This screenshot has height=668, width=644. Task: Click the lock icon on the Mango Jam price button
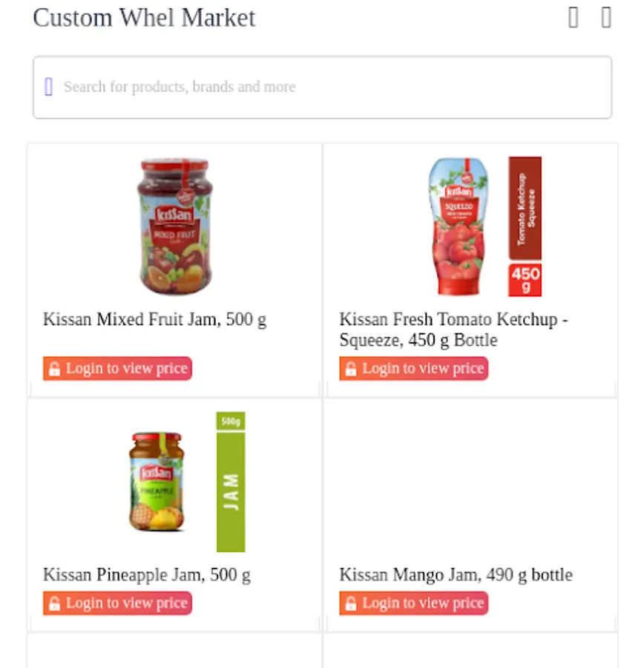click(x=350, y=603)
